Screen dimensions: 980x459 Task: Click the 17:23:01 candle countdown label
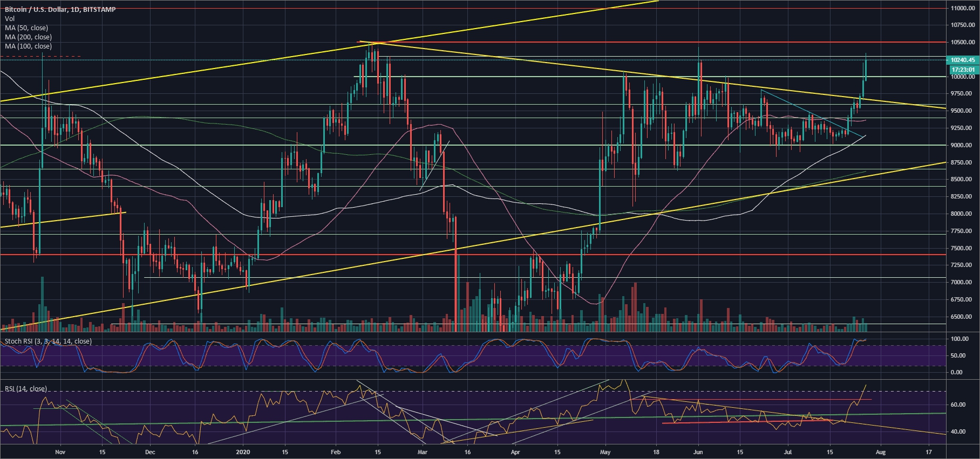click(x=963, y=70)
